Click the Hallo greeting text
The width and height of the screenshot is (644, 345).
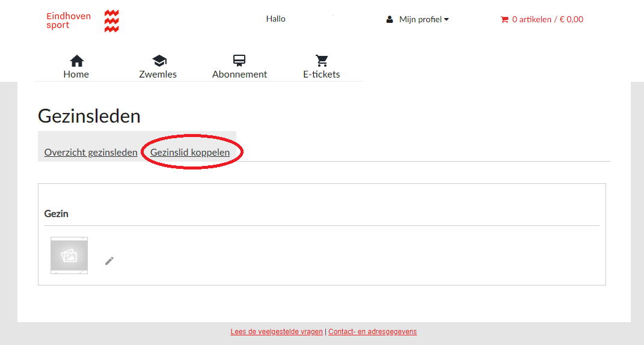pyautogui.click(x=275, y=19)
